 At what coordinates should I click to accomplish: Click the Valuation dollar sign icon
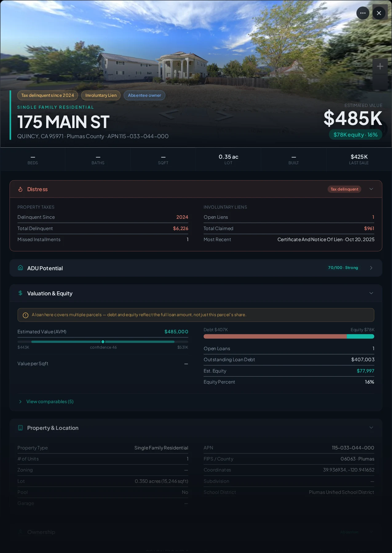tap(20, 293)
